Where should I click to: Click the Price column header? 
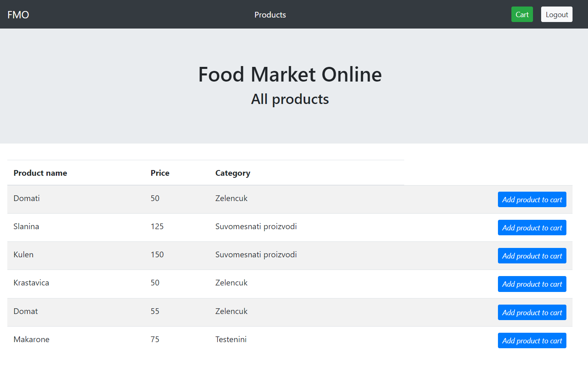tap(160, 173)
